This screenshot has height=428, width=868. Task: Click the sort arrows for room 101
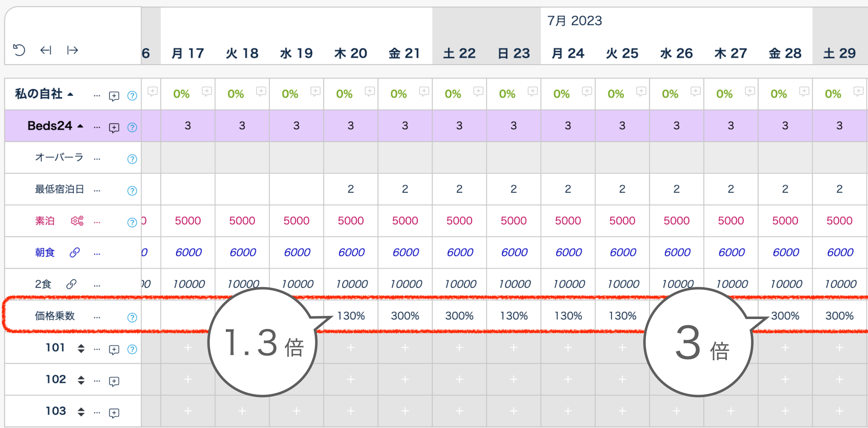point(81,349)
